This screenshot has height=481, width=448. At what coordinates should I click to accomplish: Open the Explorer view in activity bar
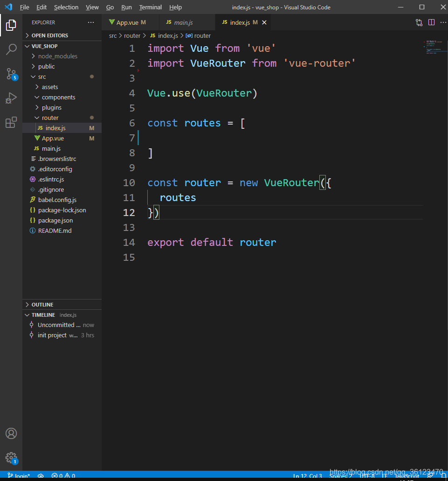11,25
